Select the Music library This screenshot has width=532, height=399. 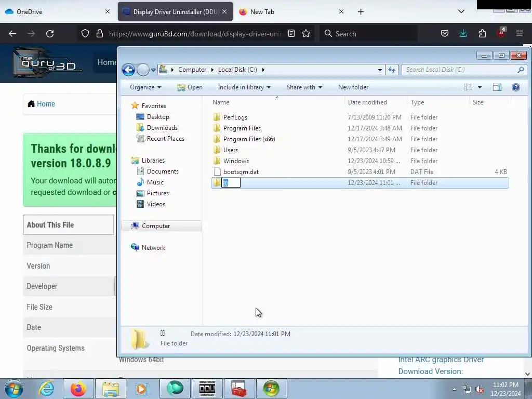point(155,182)
